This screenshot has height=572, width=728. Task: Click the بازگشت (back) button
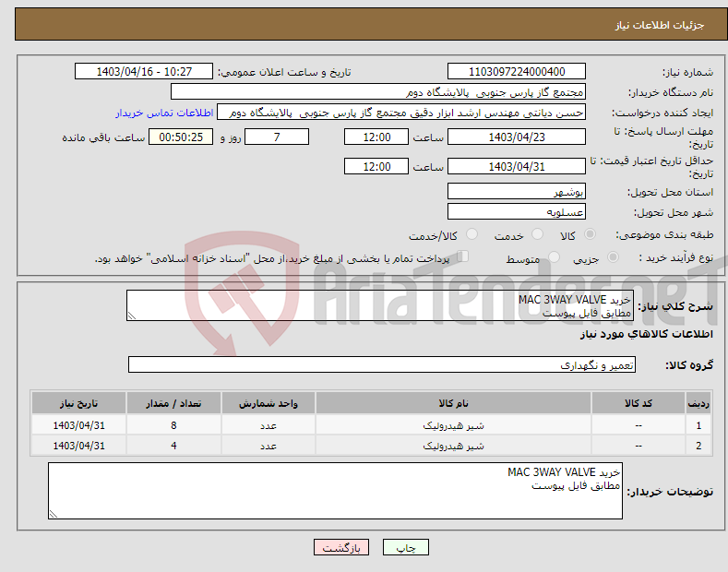(341, 547)
